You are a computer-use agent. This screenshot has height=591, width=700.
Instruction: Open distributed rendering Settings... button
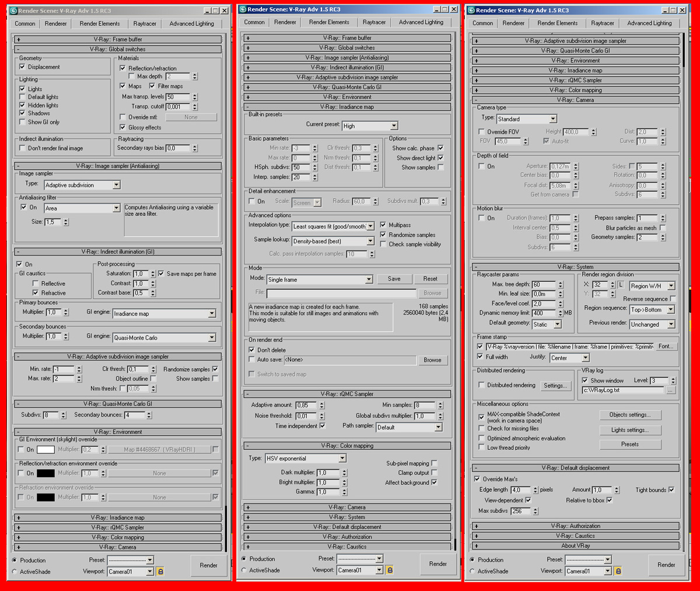click(555, 386)
